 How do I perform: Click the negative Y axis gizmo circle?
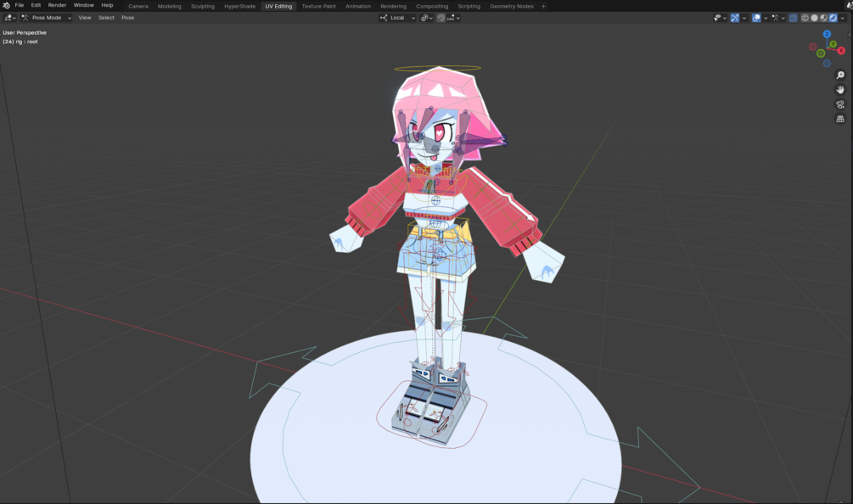tap(821, 53)
